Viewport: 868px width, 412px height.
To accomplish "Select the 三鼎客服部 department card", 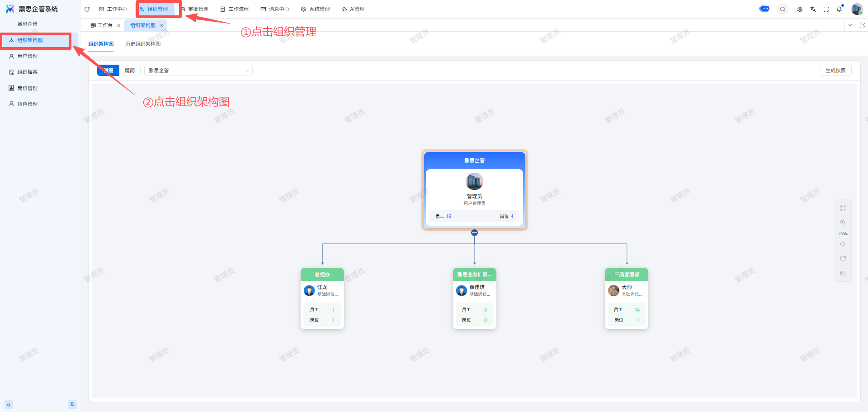I will click(626, 298).
